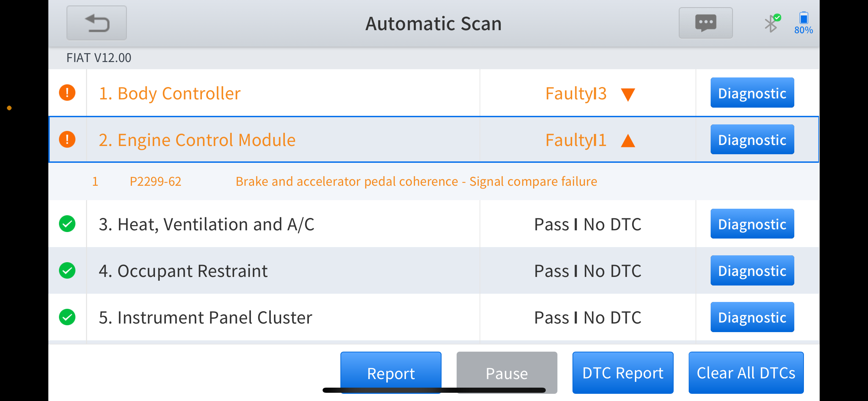Tap the battery level indicator
868x401 pixels.
pos(804,23)
